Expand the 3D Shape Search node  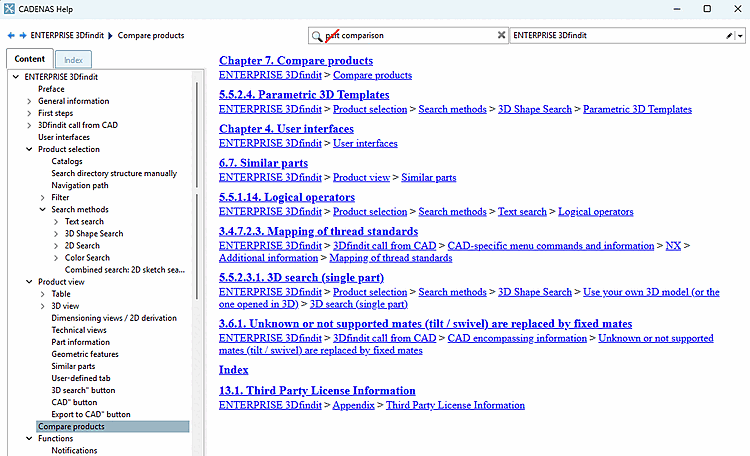tap(56, 234)
